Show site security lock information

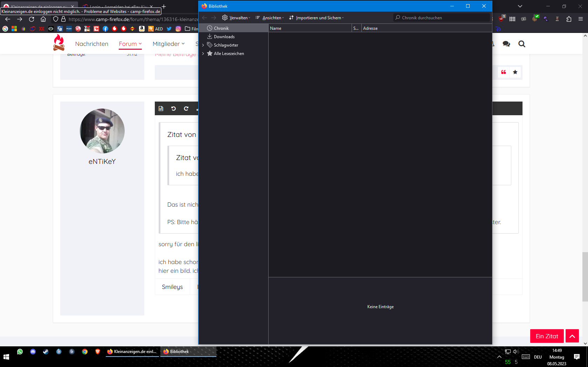(63, 19)
